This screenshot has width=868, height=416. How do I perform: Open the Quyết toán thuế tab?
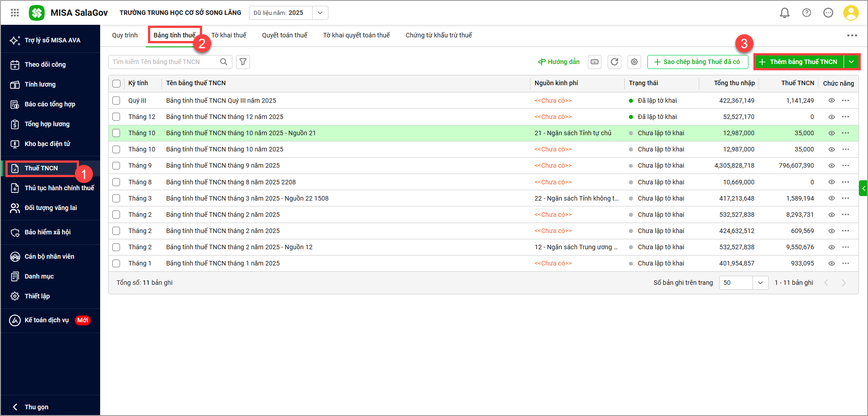click(284, 35)
